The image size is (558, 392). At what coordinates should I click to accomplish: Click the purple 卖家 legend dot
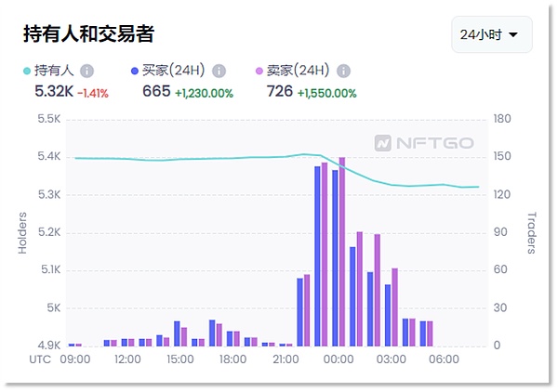point(259,71)
